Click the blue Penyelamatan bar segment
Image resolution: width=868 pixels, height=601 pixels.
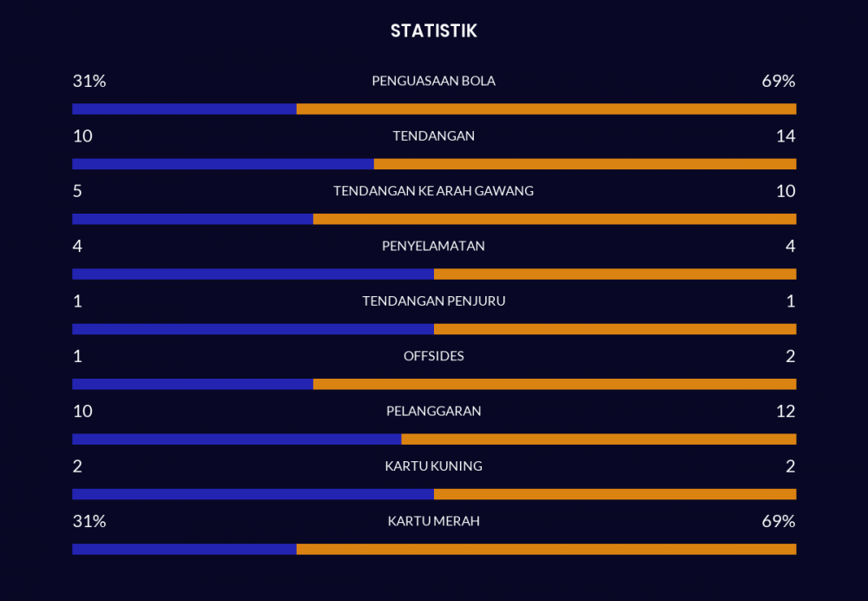tap(253, 274)
